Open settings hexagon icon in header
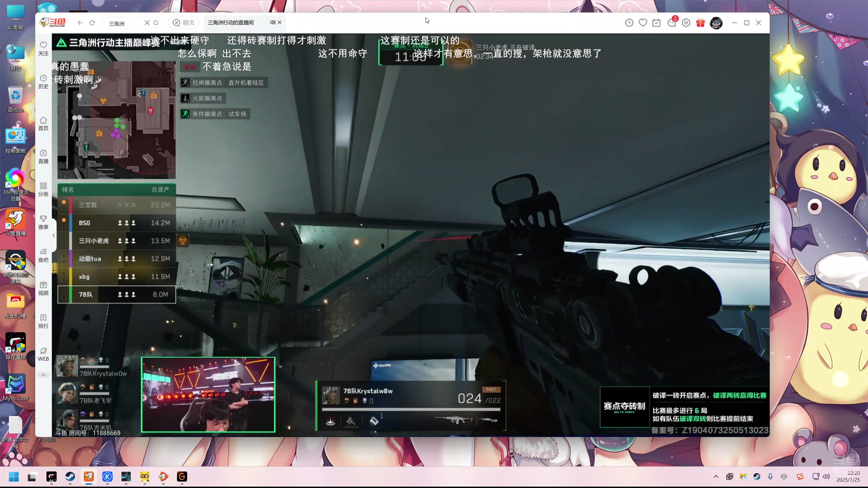 click(686, 23)
